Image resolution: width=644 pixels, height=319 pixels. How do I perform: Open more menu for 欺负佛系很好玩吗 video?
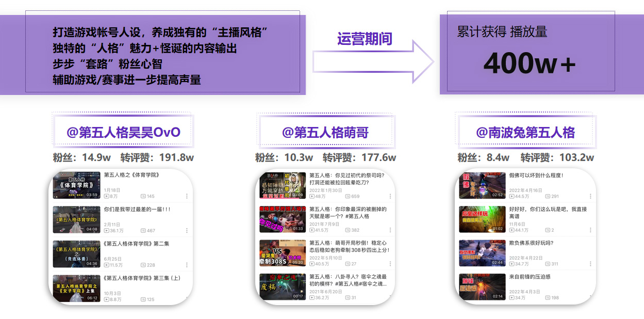click(x=590, y=264)
